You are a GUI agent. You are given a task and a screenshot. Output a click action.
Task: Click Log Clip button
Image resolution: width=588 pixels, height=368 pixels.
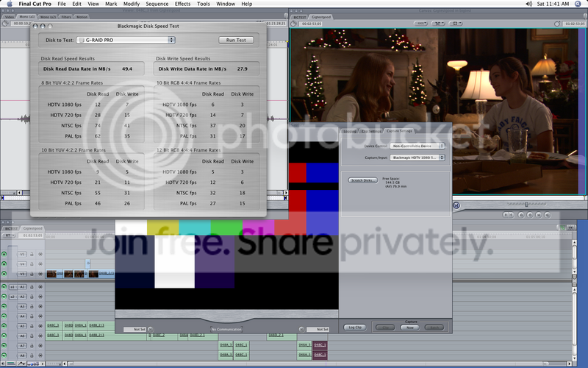pyautogui.click(x=355, y=327)
